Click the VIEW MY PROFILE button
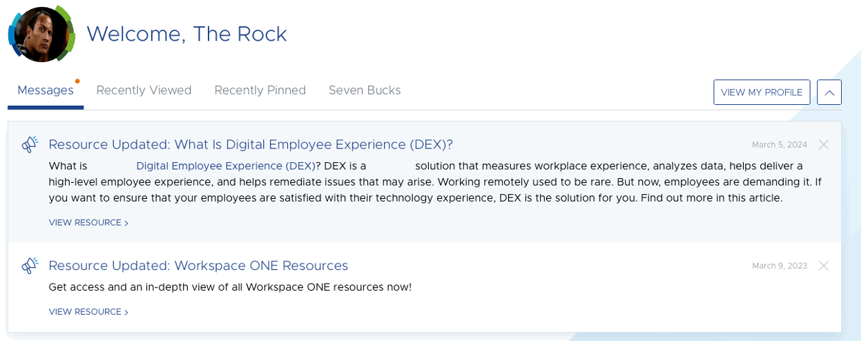 point(762,92)
